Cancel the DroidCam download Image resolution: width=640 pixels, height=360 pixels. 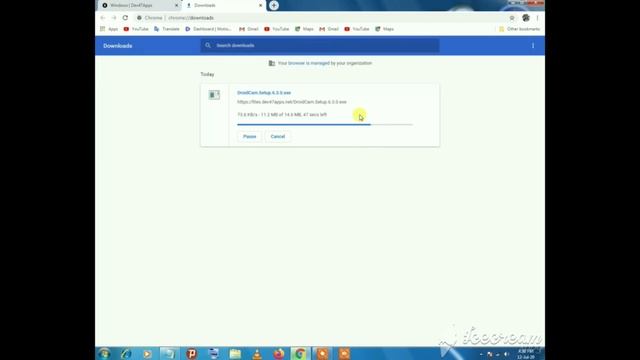pos(278,136)
